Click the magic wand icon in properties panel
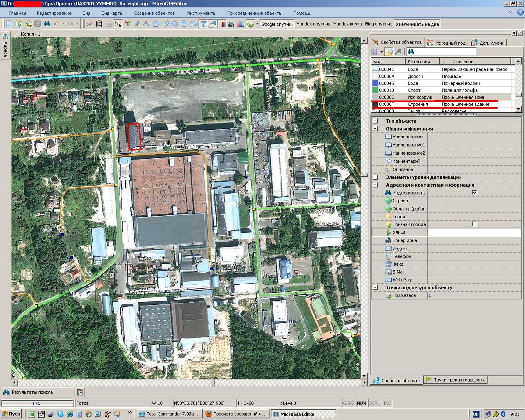 coord(398,52)
